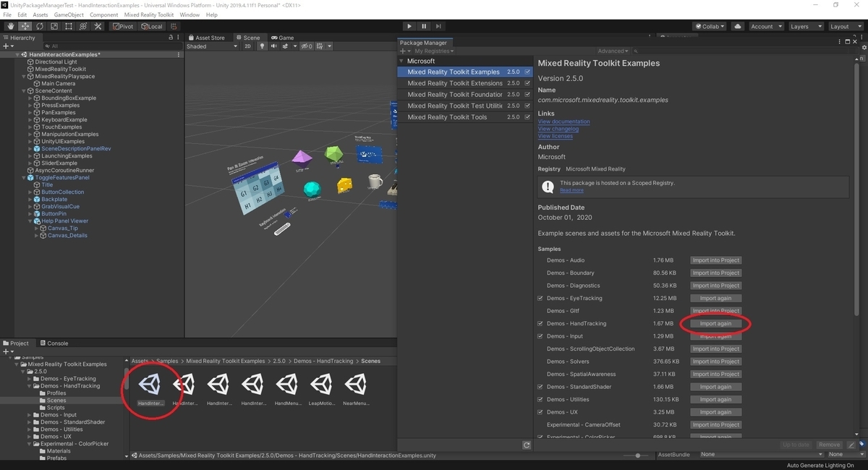Refresh the package list

527,445
